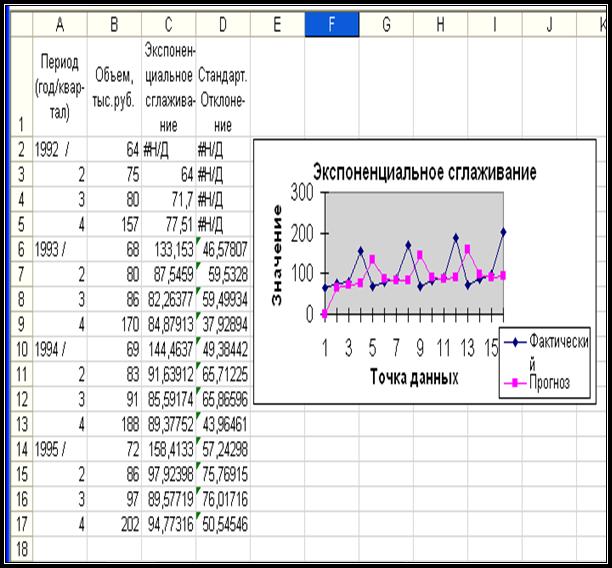Select row 18 header

[x=21, y=549]
